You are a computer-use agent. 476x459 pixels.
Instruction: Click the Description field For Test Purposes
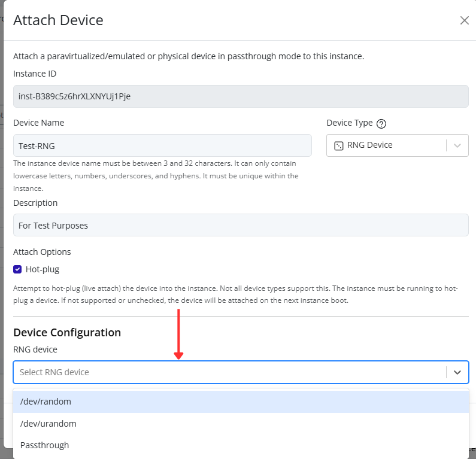241,225
